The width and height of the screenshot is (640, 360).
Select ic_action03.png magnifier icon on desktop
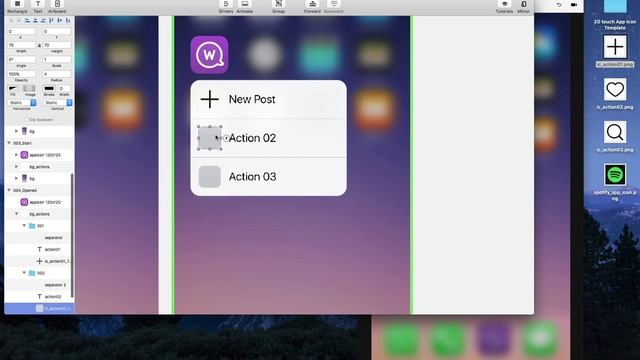tap(615, 132)
